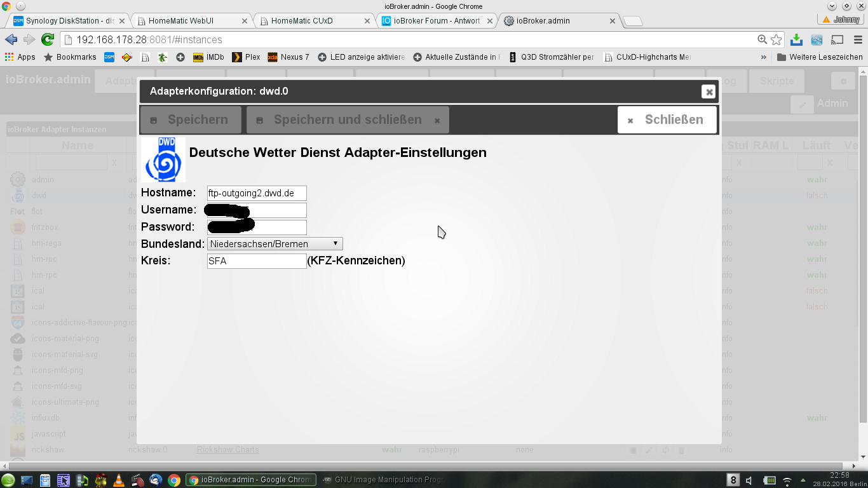Click the DWD logo in the dialog
Screen dimensions: 868x488
[163, 160]
